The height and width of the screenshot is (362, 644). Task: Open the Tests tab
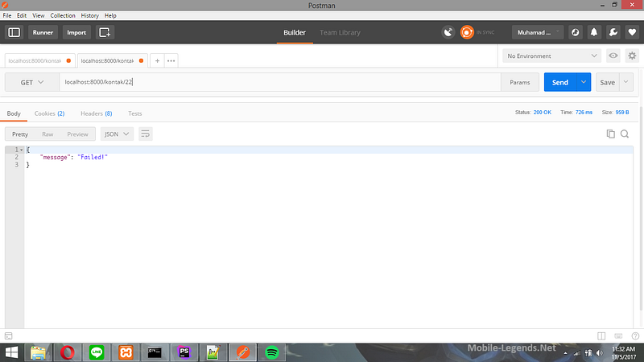point(134,113)
